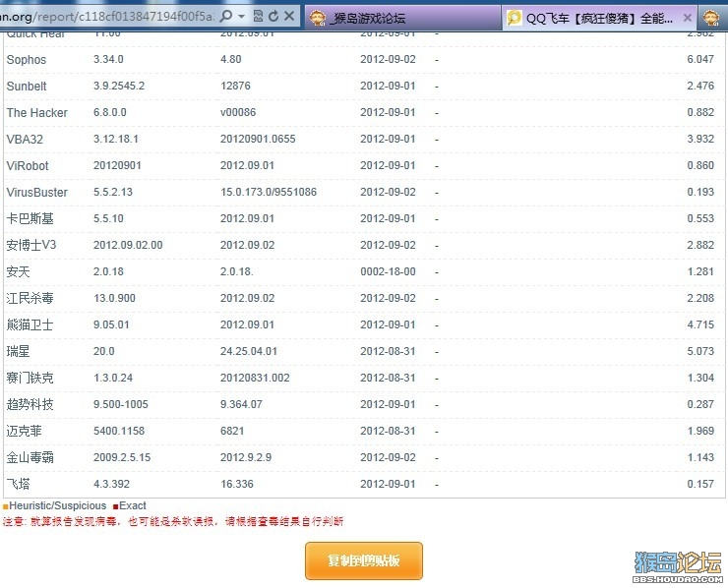Viewport: 728px width, 588px height.
Task: Click the 江民杀毒 scanner name
Action: tap(30, 298)
